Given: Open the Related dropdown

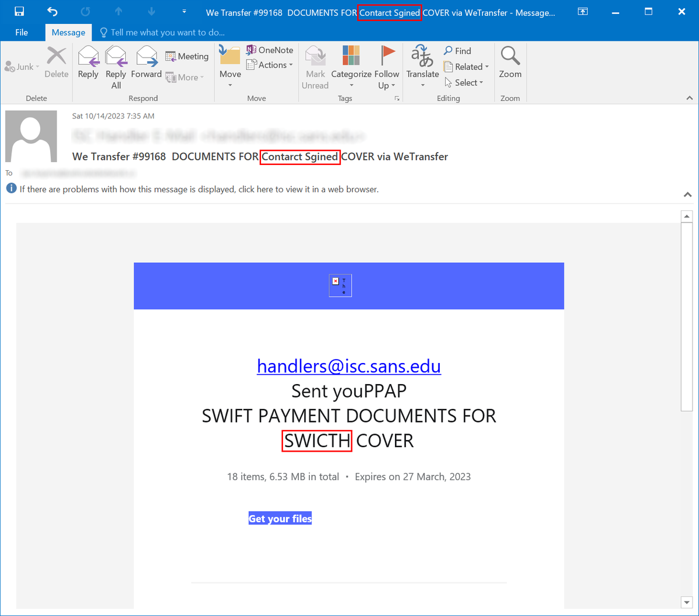Looking at the screenshot, I should point(466,66).
